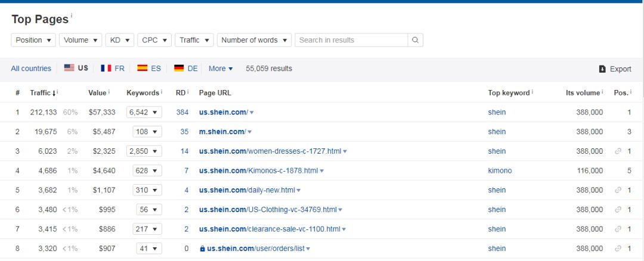Click info icon beside RD column header

[188, 92]
